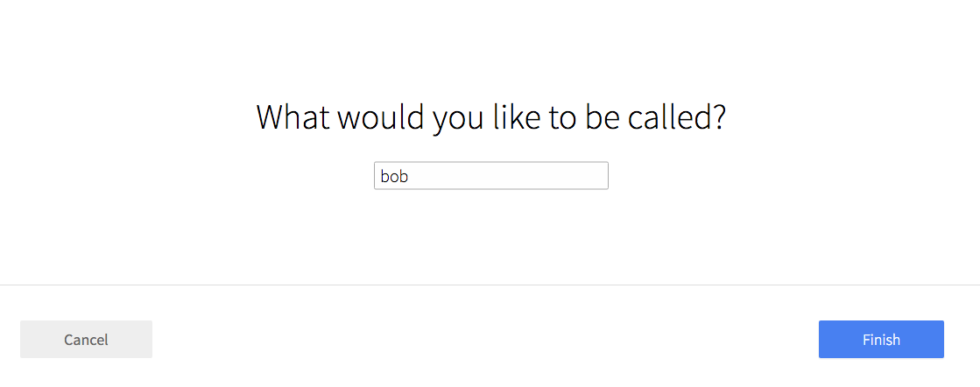
Task: Click the horizontal divider above the buttons
Action: (490, 285)
